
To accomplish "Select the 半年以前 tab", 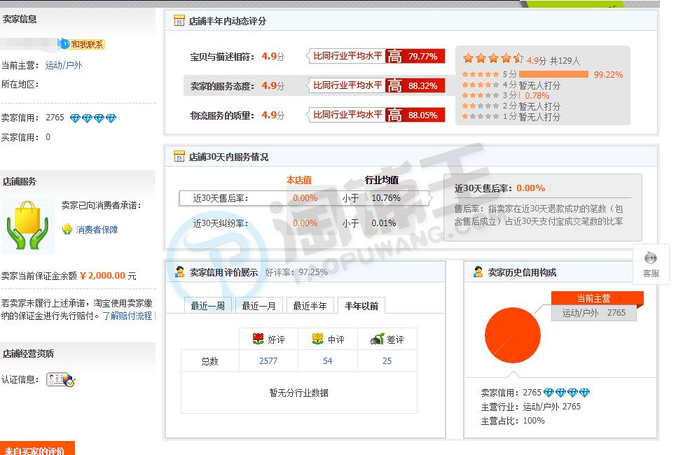I will click(x=360, y=306).
